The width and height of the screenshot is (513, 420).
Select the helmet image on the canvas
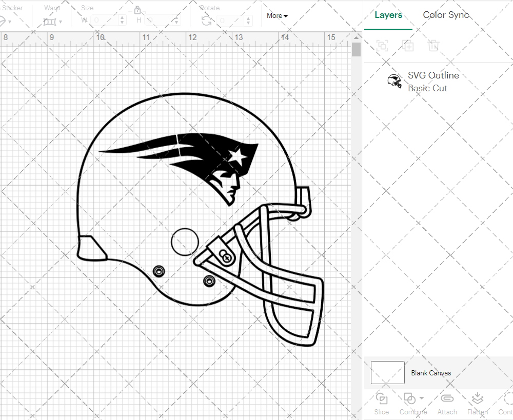click(x=200, y=219)
